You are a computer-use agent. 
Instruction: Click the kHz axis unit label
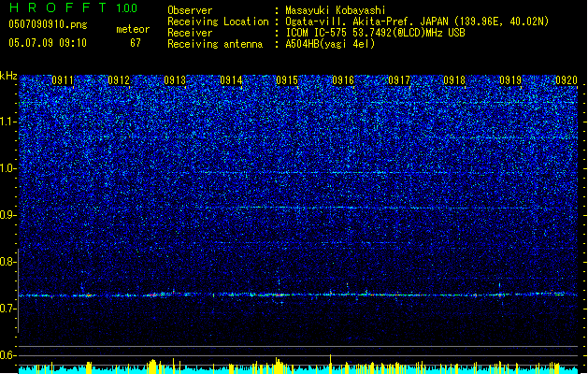click(8, 76)
